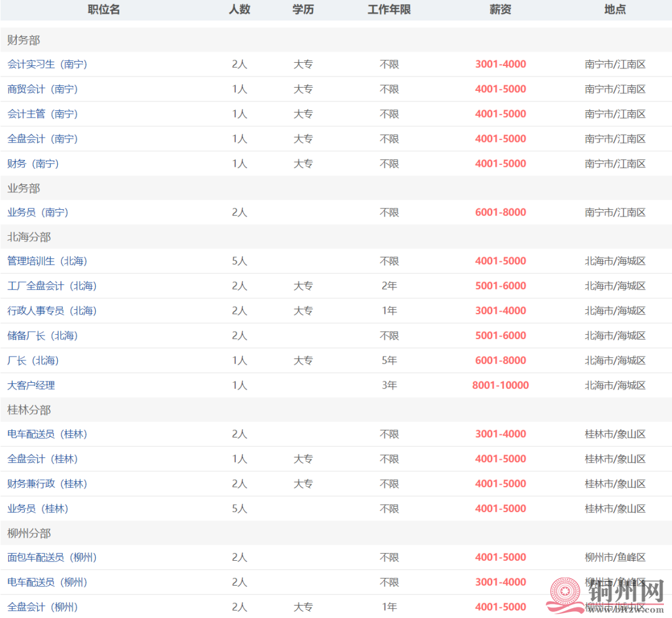672x618 pixels.
Task: Click the 8001-10000 salary value
Action: [500, 385]
